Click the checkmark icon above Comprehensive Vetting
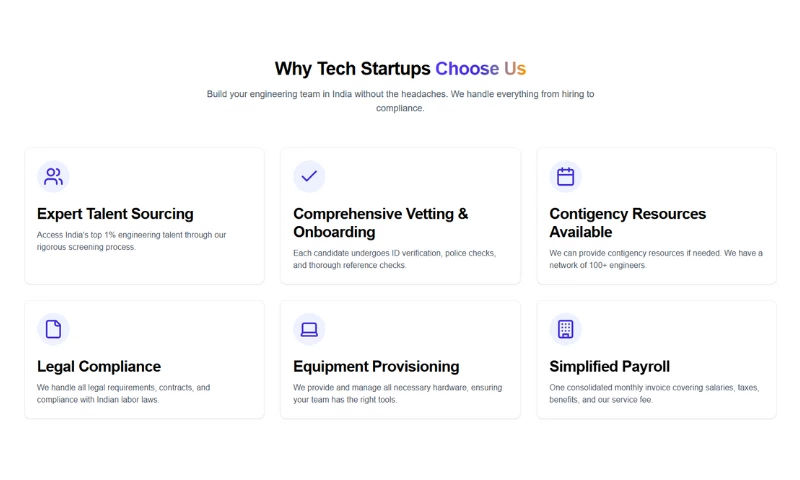The height and width of the screenshot is (480, 800). tap(309, 177)
